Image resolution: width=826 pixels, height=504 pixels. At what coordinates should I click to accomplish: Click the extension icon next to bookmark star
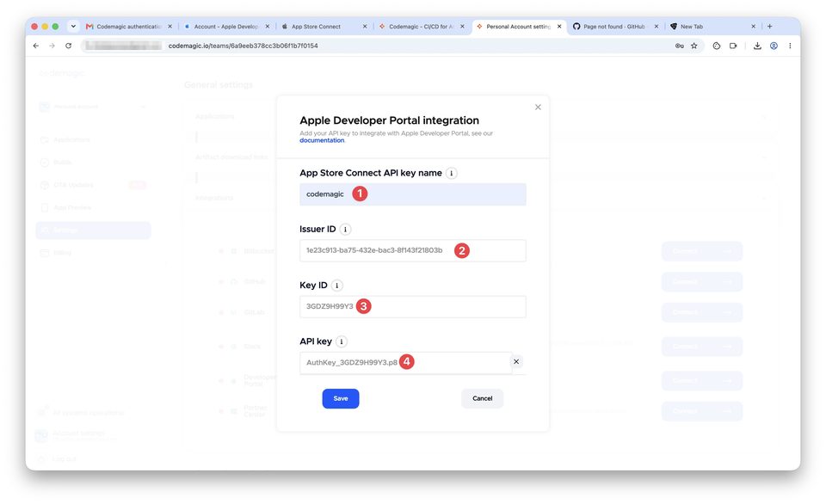[717, 46]
